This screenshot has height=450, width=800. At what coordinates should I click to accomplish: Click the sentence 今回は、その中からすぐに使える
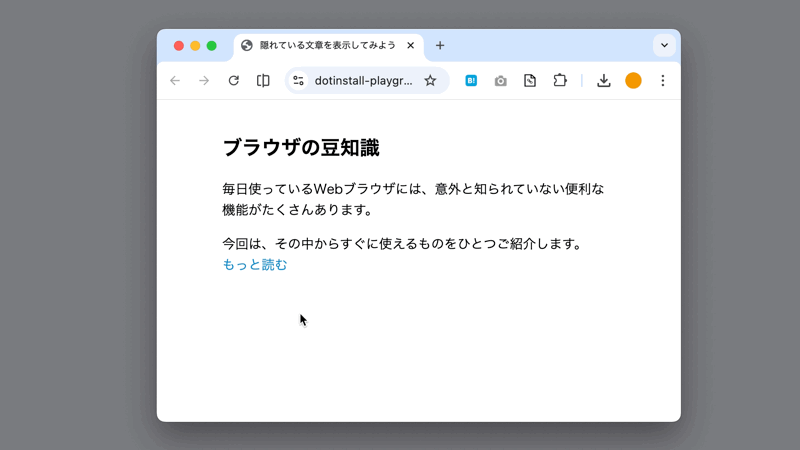coord(404,244)
